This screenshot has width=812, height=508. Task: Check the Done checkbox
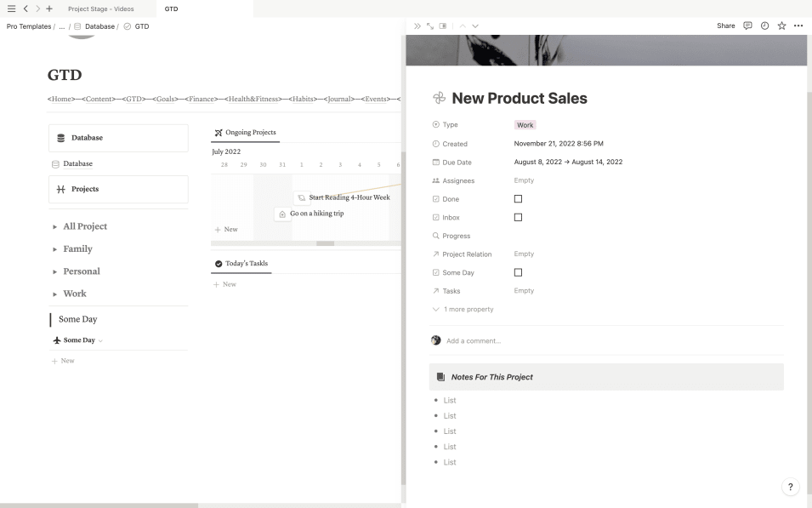[x=519, y=199]
